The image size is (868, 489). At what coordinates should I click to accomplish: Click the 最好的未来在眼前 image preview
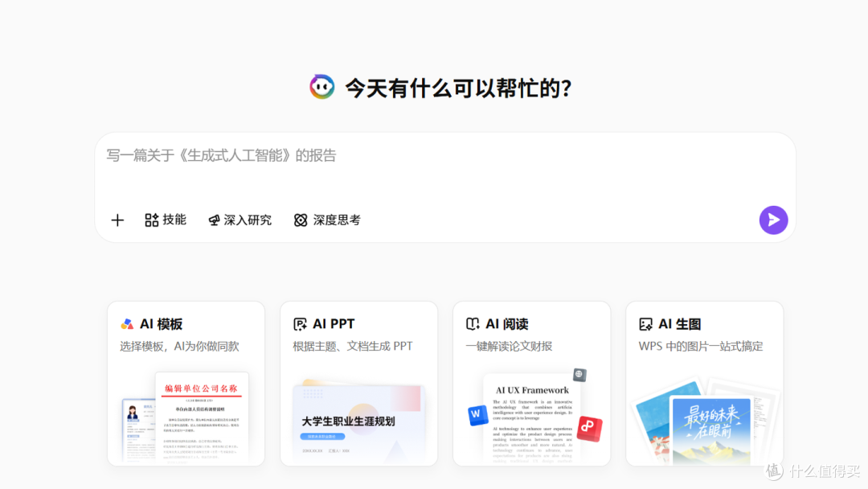(711, 429)
